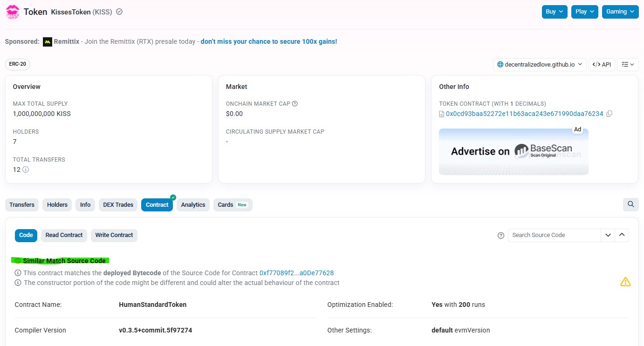This screenshot has height=346, width=644.
Task: Click the max total supply value 1,000,000,000 KISS
Action: (x=42, y=114)
